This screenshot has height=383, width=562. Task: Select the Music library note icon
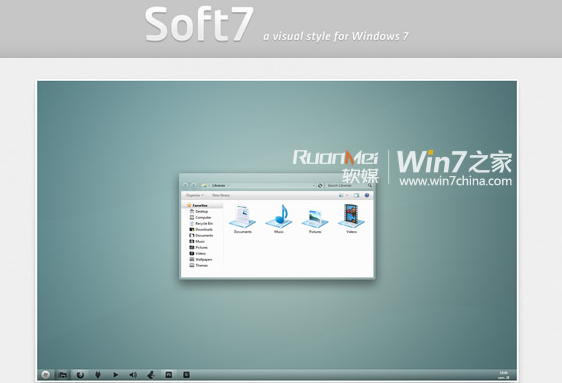[279, 216]
